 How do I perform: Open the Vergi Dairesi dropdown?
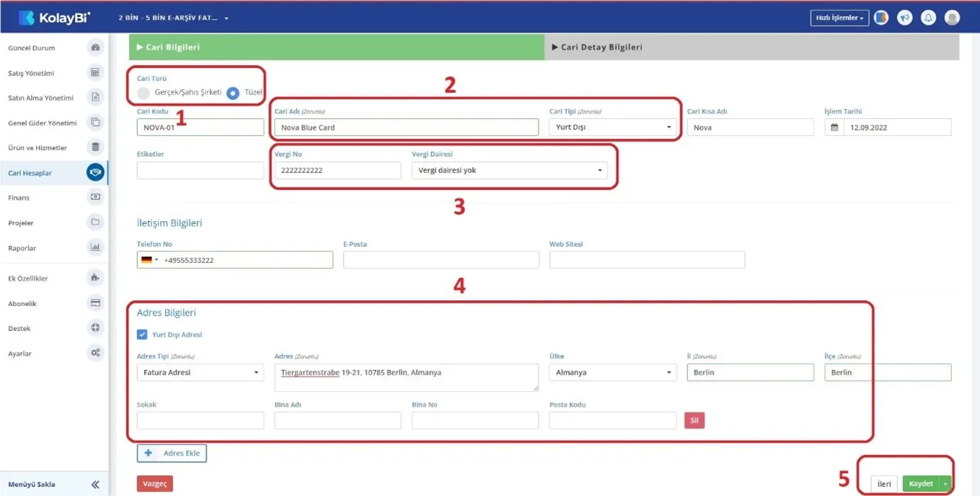pos(509,171)
